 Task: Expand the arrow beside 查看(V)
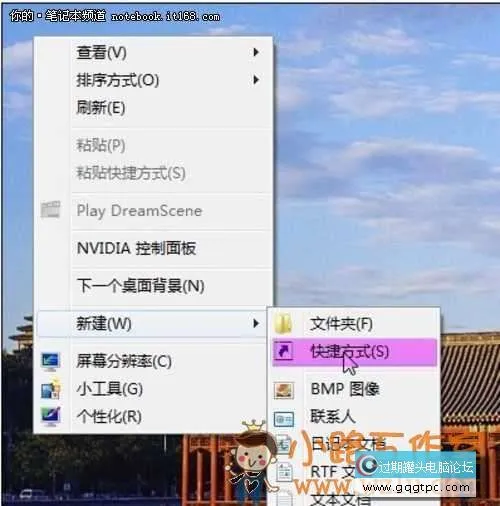coord(256,52)
